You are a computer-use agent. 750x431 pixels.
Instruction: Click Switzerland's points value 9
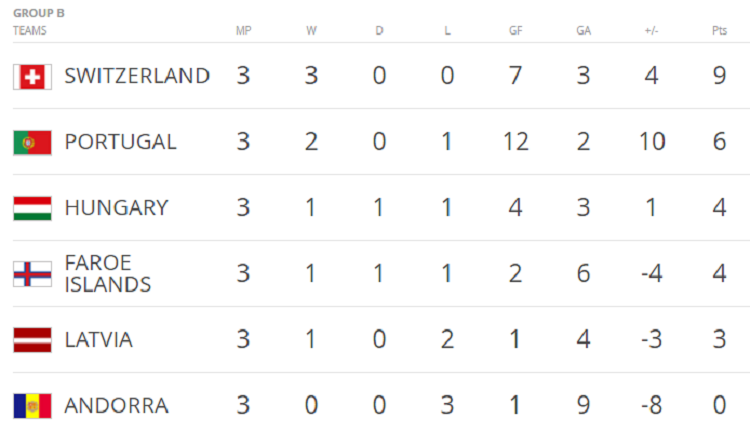(x=719, y=76)
